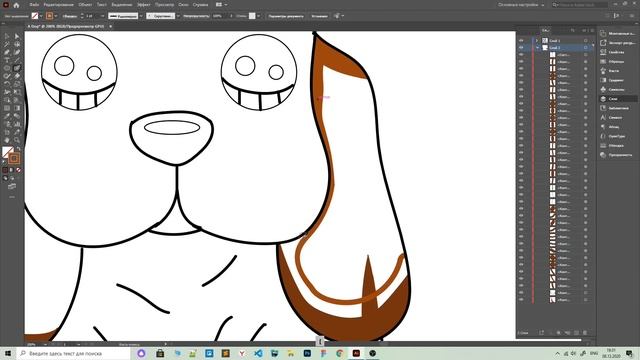Click the None (red slash) color mode icon

tap(18, 170)
